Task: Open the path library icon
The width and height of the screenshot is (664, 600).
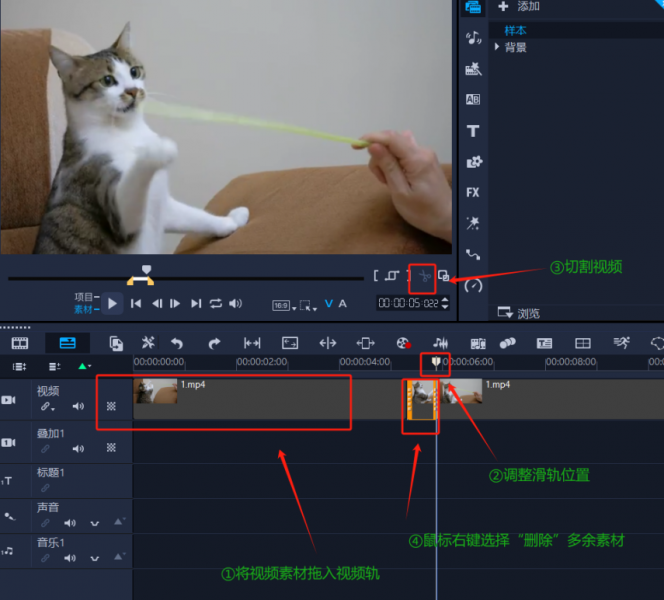Action: click(473, 254)
